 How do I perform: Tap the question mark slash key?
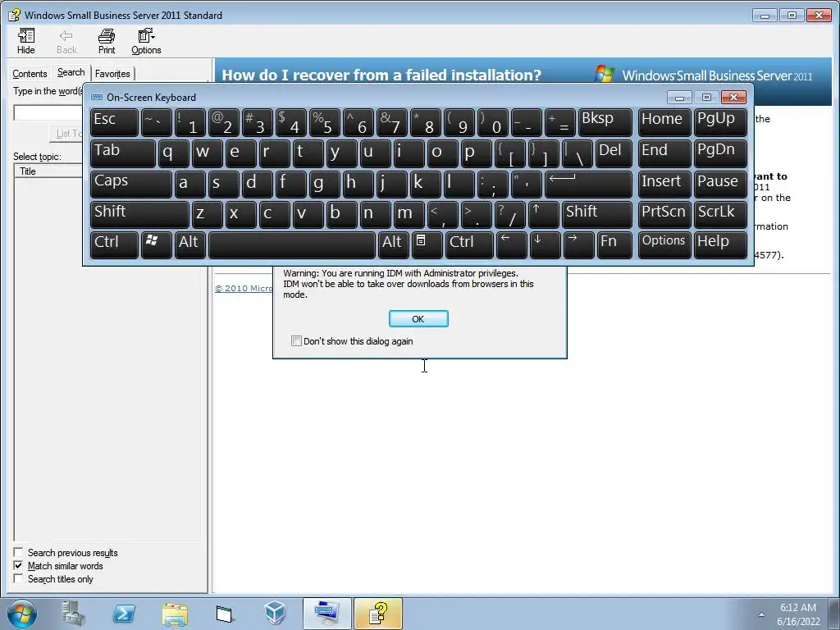click(509, 214)
